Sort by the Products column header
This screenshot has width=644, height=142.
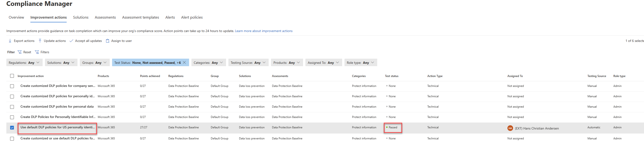[x=103, y=76]
